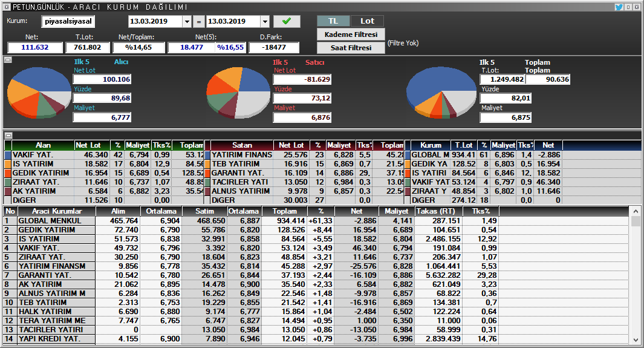Select YAPI KREDI YAT. row in main table
This screenshot has width=644, height=348.
point(316,338)
